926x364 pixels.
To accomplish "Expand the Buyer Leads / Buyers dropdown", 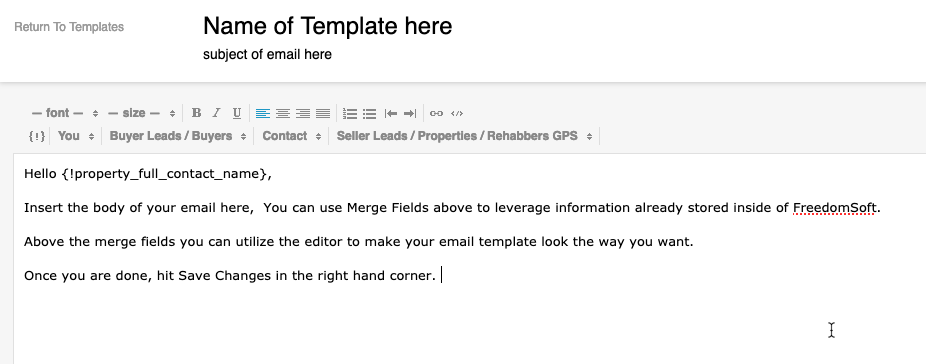I will 178,136.
